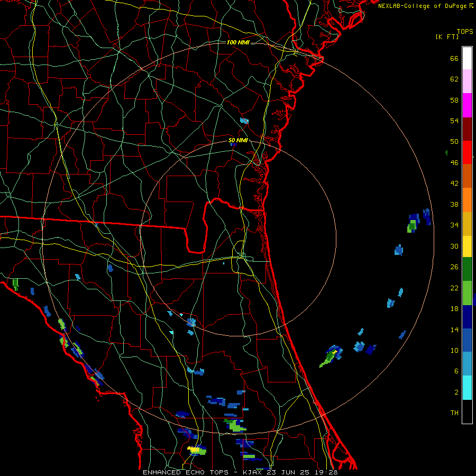Screen dimensions: 476x476
Task: Click the [K FT] units label
Action: tap(447, 36)
